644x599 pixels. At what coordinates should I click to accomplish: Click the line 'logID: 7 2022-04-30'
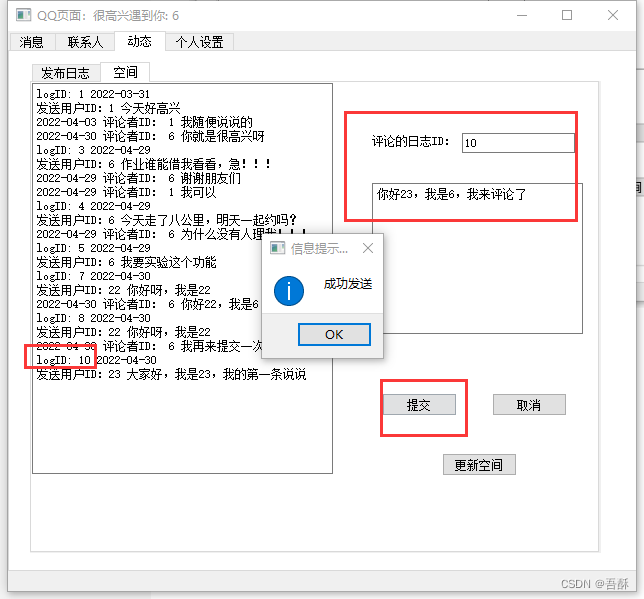tap(93, 276)
